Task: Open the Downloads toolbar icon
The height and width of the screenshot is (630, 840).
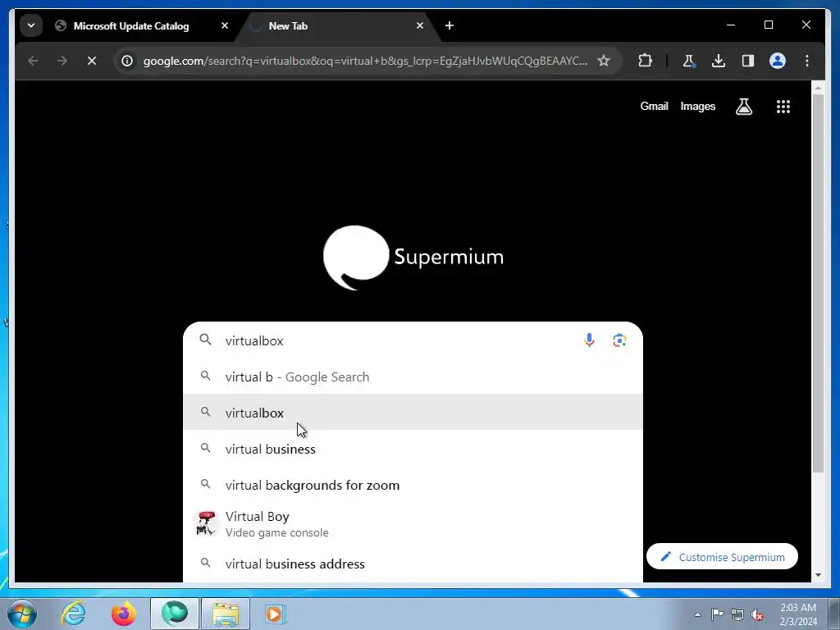Action: (x=719, y=61)
